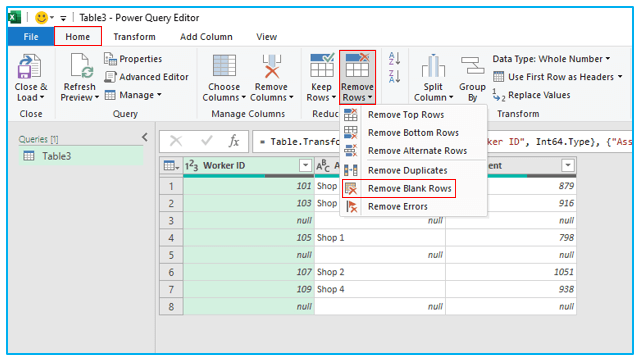Click the cell with value 105
This screenshot has height=362, width=640.
coord(249,238)
